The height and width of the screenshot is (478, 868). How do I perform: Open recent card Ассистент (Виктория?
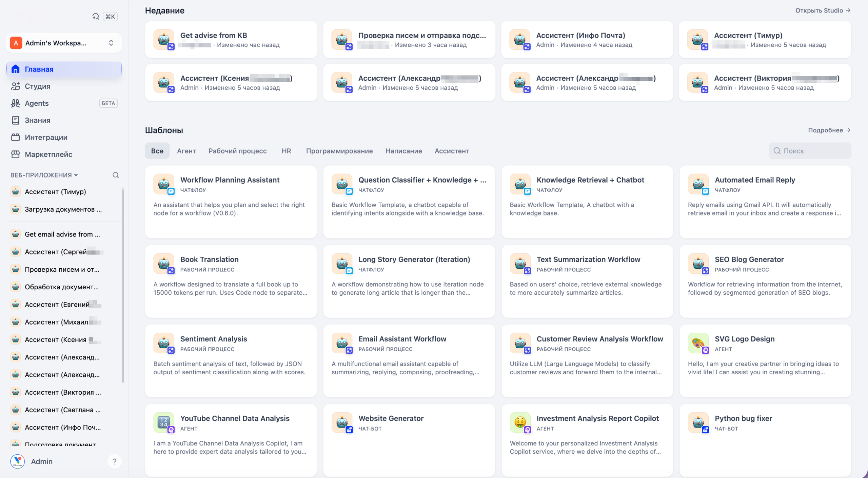pos(765,83)
